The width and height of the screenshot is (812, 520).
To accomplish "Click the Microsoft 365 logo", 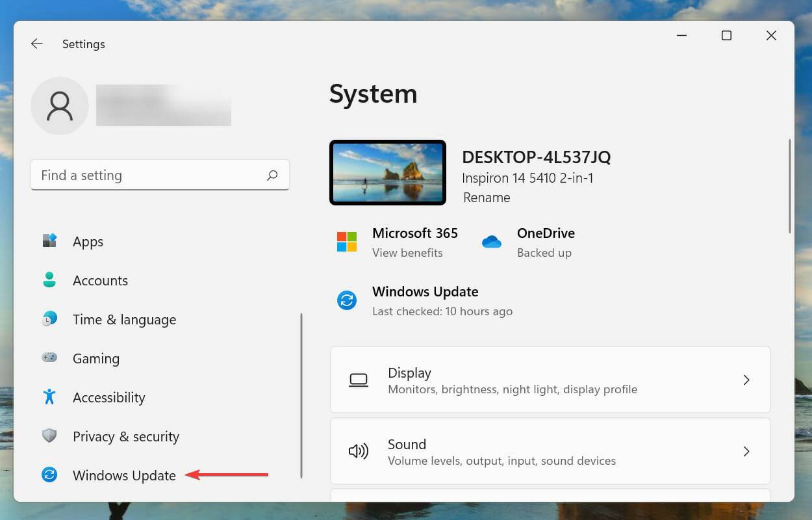I will 346,242.
